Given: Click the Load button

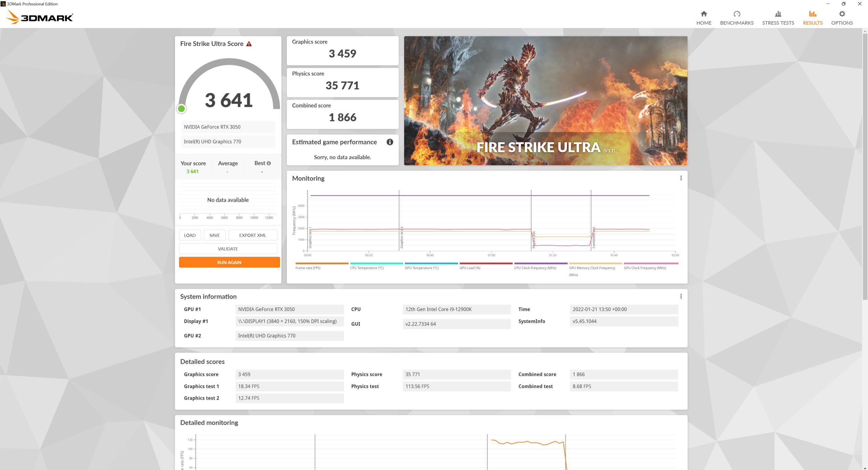Looking at the screenshot, I should point(190,235).
